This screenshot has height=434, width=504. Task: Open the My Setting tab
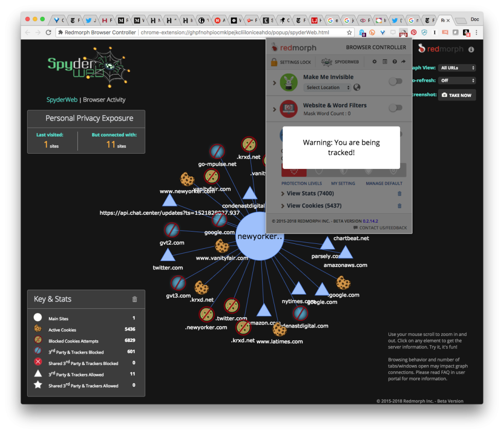tap(343, 183)
